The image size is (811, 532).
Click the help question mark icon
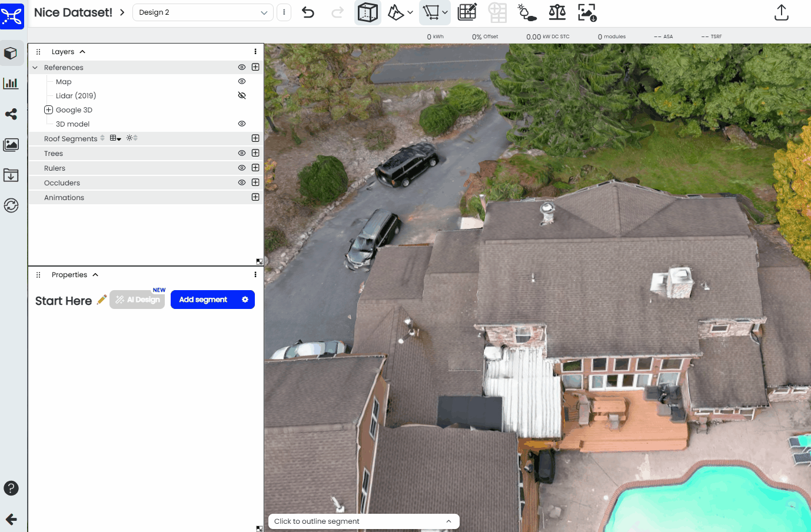pos(11,488)
